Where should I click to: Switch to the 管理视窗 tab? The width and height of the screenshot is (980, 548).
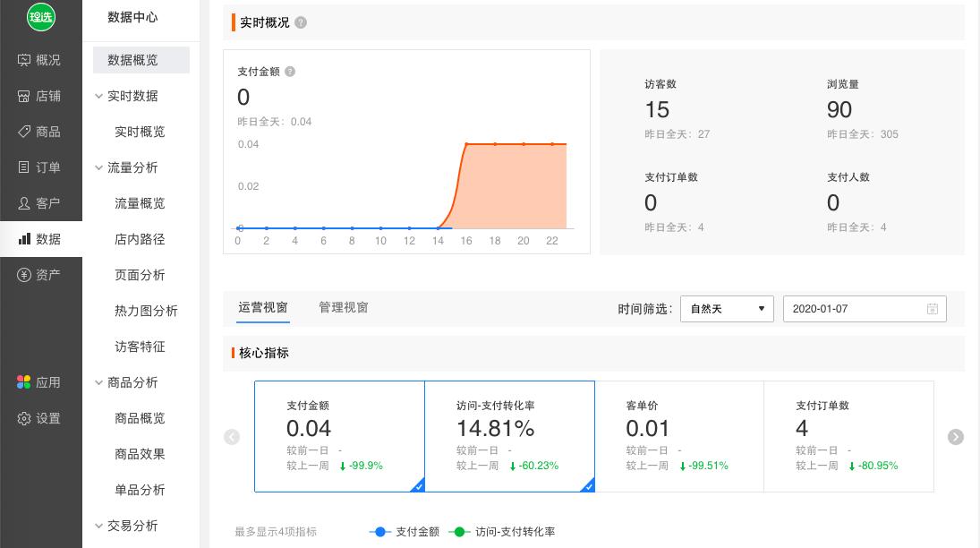343,307
